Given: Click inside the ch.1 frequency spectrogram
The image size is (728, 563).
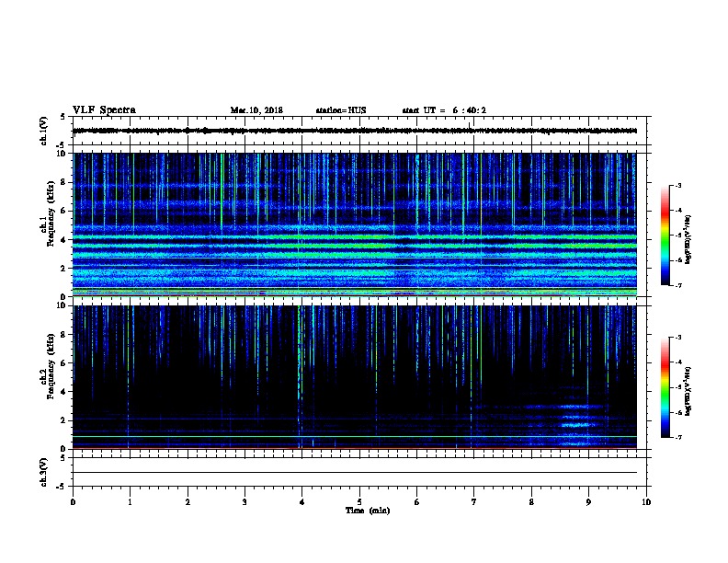Looking at the screenshot, I should (x=355, y=224).
